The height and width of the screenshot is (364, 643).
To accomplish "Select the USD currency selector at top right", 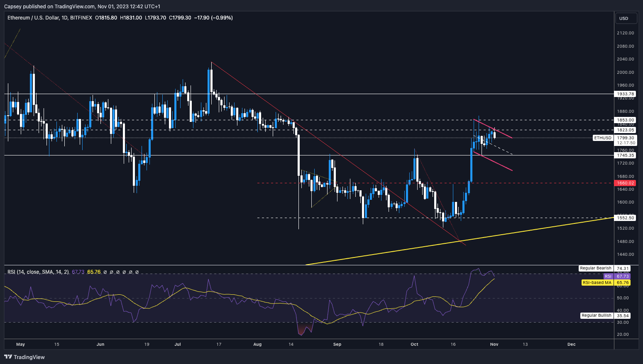I will pos(626,18).
